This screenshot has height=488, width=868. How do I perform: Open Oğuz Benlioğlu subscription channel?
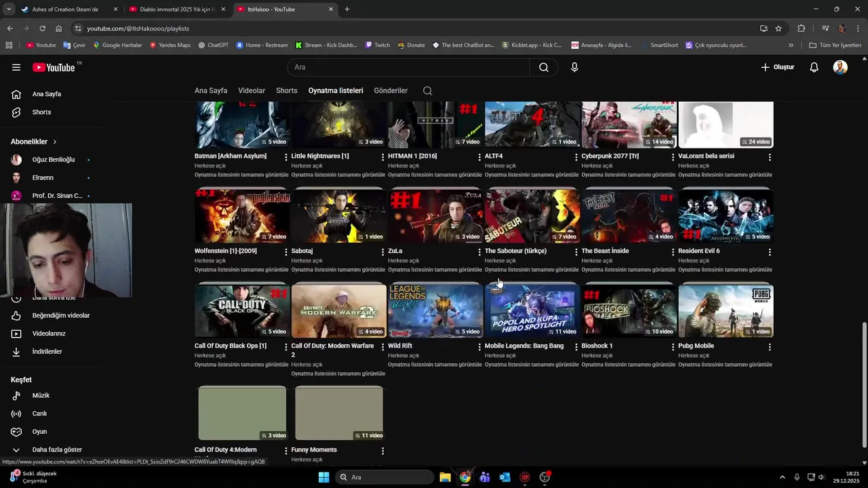pyautogui.click(x=54, y=160)
